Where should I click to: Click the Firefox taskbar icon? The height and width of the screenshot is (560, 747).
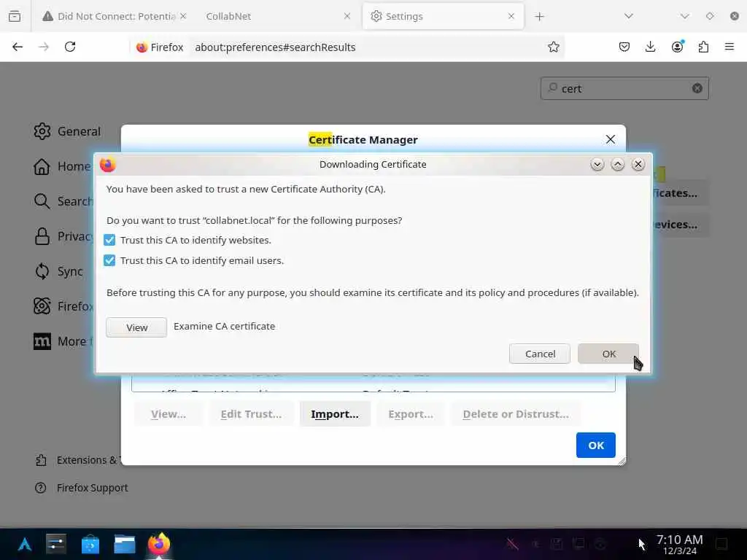159,544
